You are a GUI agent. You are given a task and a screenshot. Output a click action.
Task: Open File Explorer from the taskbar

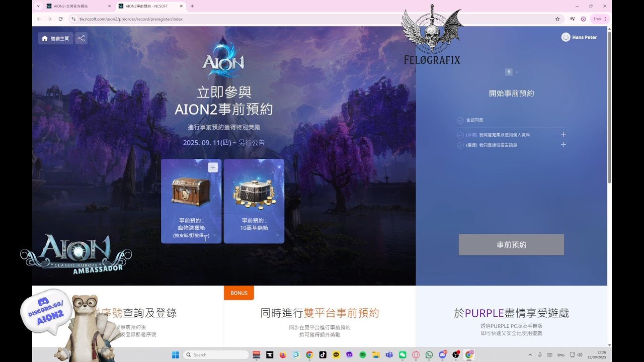point(376,355)
